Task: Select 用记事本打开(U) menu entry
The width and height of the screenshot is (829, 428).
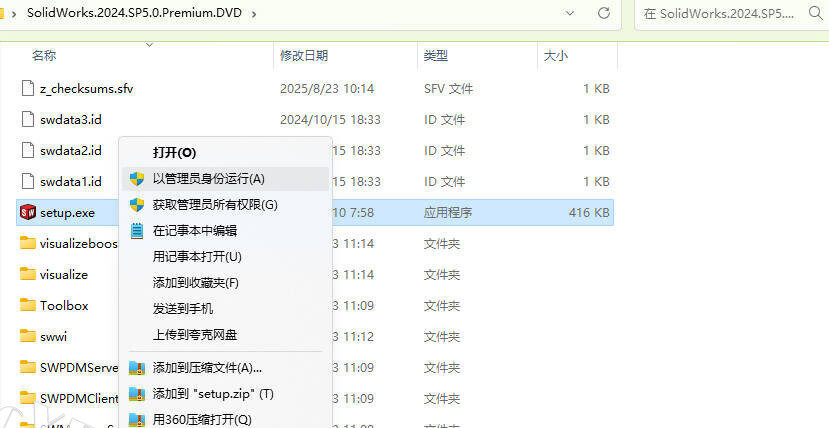Action: pyautogui.click(x=197, y=256)
